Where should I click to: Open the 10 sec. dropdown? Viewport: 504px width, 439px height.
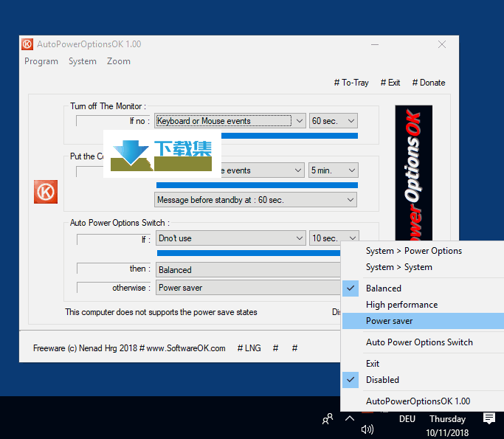coord(334,238)
